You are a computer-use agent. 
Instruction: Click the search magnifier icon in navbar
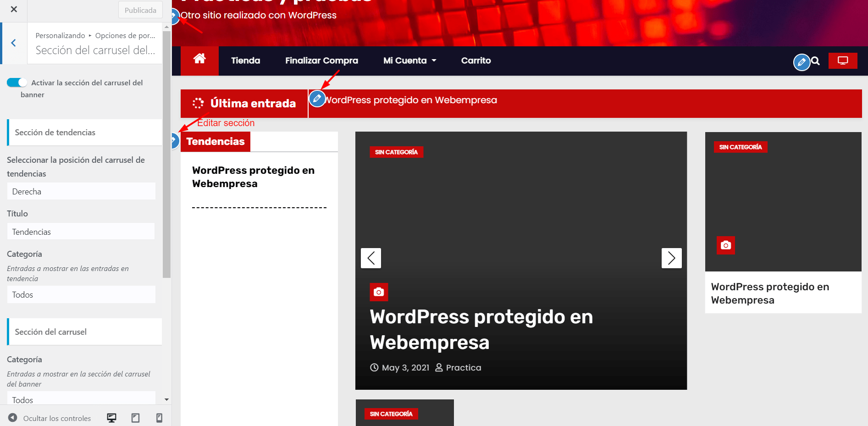(815, 61)
